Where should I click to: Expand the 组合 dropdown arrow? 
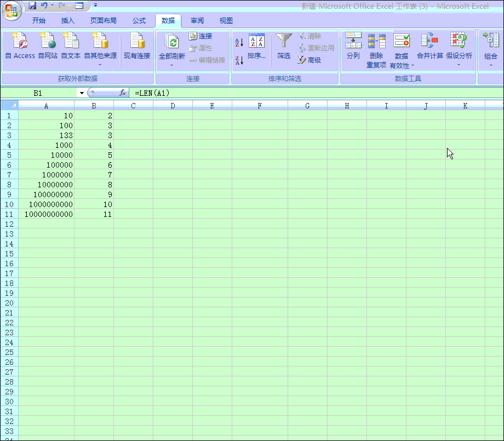(491, 66)
